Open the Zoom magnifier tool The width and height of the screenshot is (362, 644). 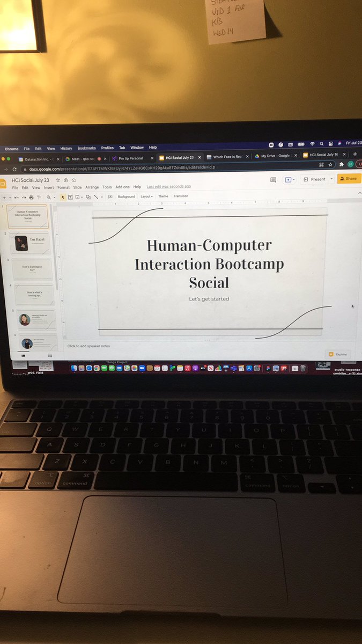tap(49, 197)
